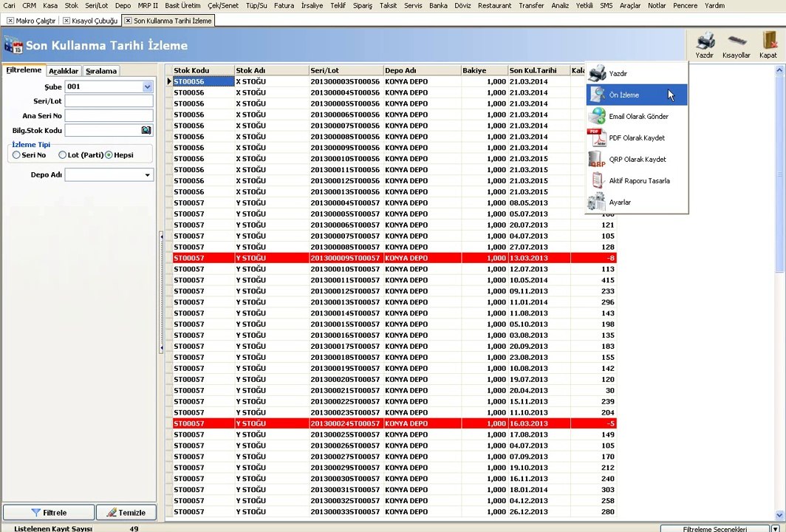Click stock lookup icon in Bilg.Stok Kodu field
786x532 pixels.
[x=146, y=130]
